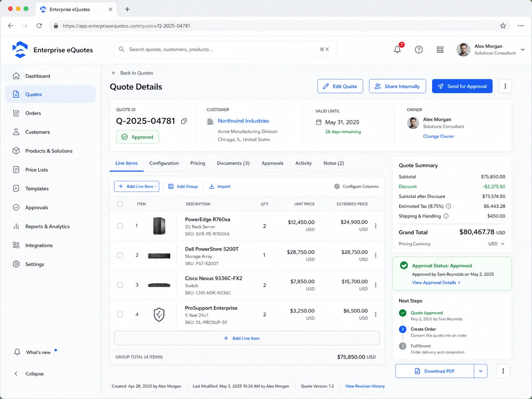The image size is (532, 399).
Task: Open Customers in the sidebar
Action: (x=51, y=132)
